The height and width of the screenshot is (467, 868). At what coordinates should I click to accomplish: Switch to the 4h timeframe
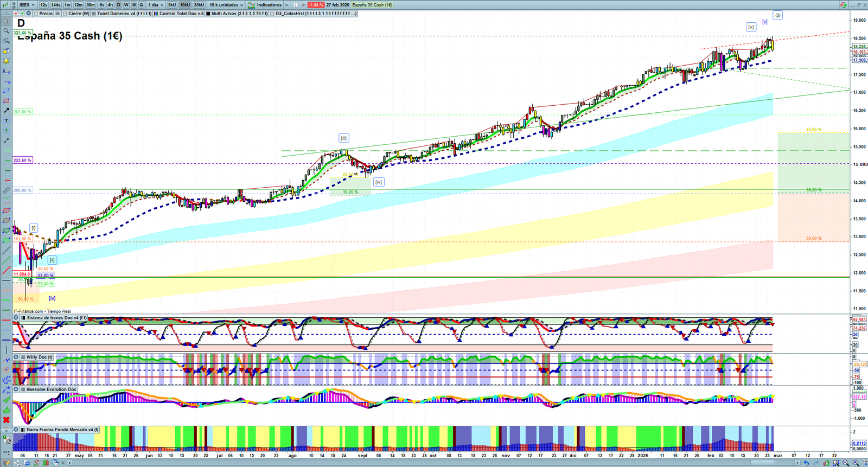[x=110, y=5]
